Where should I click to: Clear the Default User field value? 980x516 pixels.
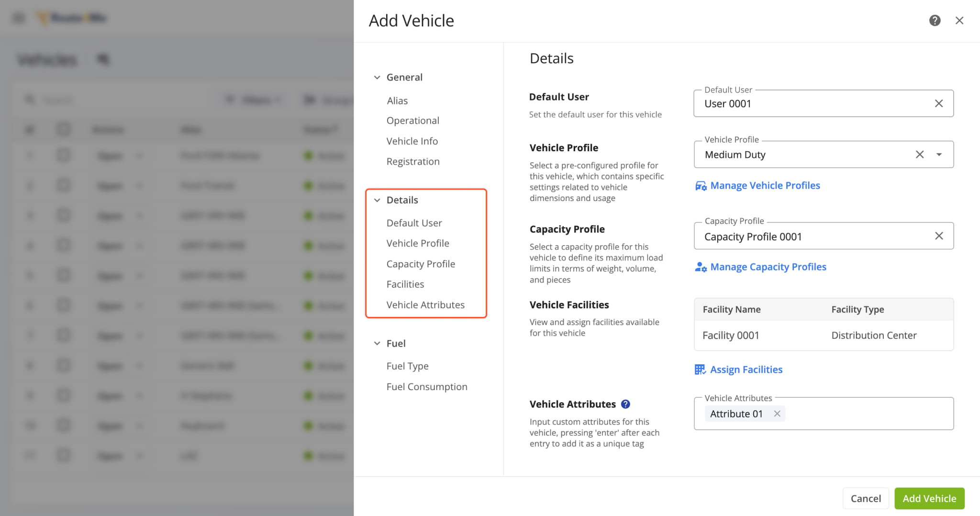point(938,103)
